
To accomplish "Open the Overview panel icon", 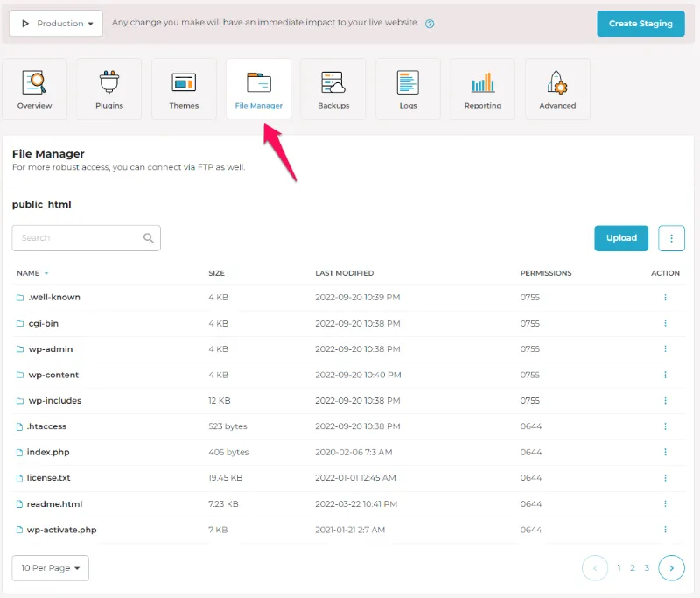I will click(x=34, y=88).
